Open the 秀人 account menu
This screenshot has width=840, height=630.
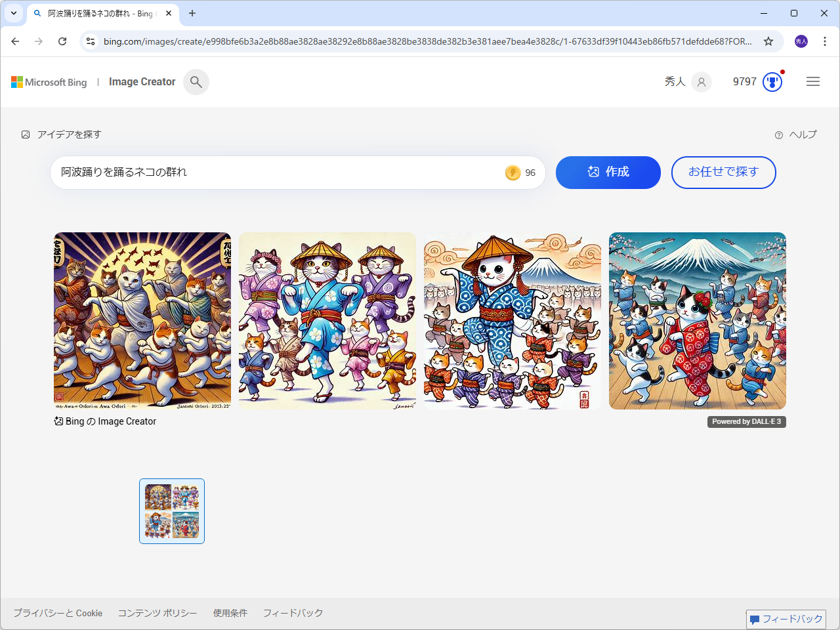[687, 81]
